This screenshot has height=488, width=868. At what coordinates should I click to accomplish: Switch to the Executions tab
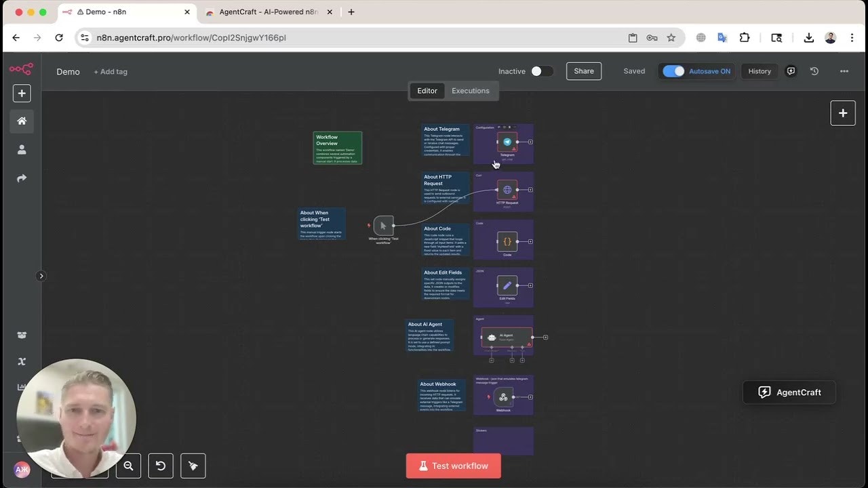(470, 90)
